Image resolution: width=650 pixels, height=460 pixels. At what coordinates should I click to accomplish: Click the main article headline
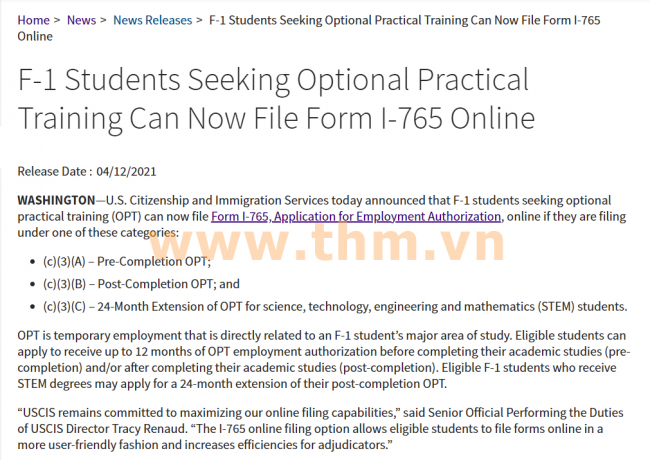pos(276,100)
